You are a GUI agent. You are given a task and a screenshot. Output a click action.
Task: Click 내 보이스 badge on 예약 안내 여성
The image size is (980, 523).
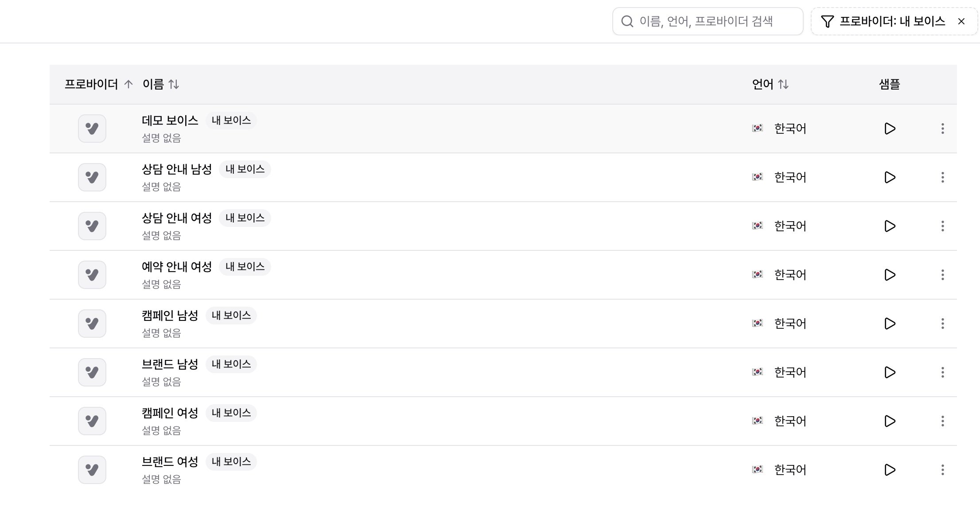245,266
